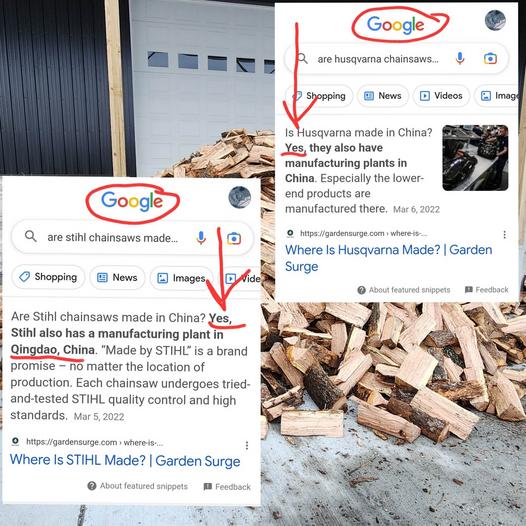Click About featured snippets under Stihl result

pyautogui.click(x=138, y=486)
